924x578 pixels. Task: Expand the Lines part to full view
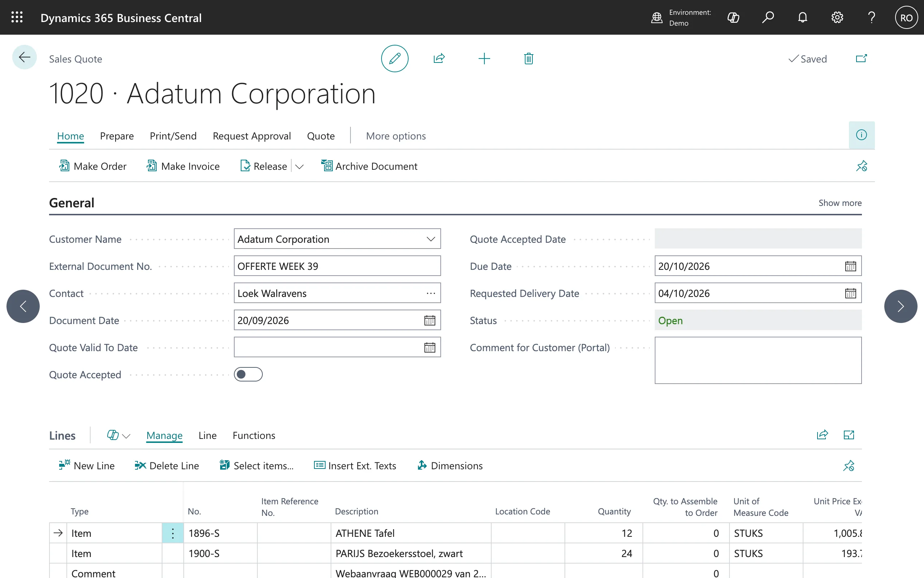tap(849, 435)
